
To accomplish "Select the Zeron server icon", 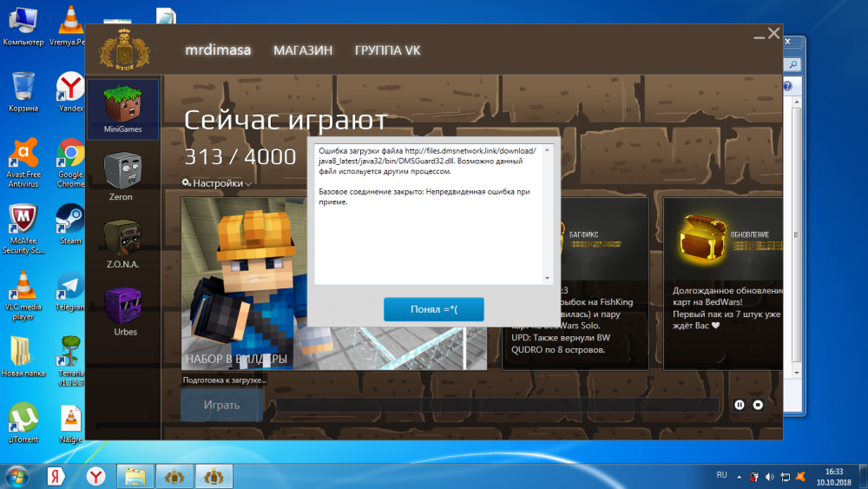I will point(122,175).
